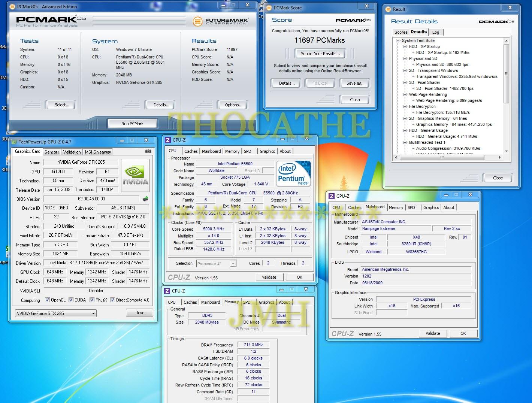Open the Log tab in Result window
This screenshot has height=403, width=532.
[x=436, y=32]
